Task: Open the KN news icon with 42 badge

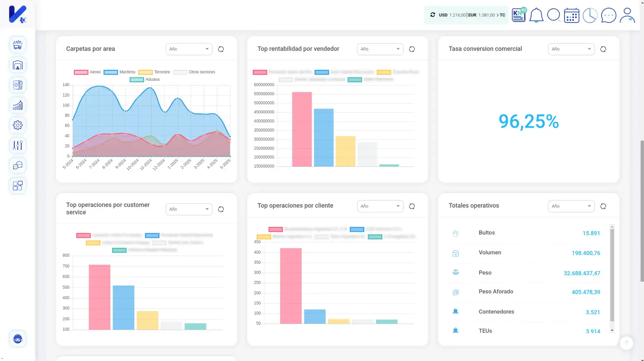Action: click(518, 15)
